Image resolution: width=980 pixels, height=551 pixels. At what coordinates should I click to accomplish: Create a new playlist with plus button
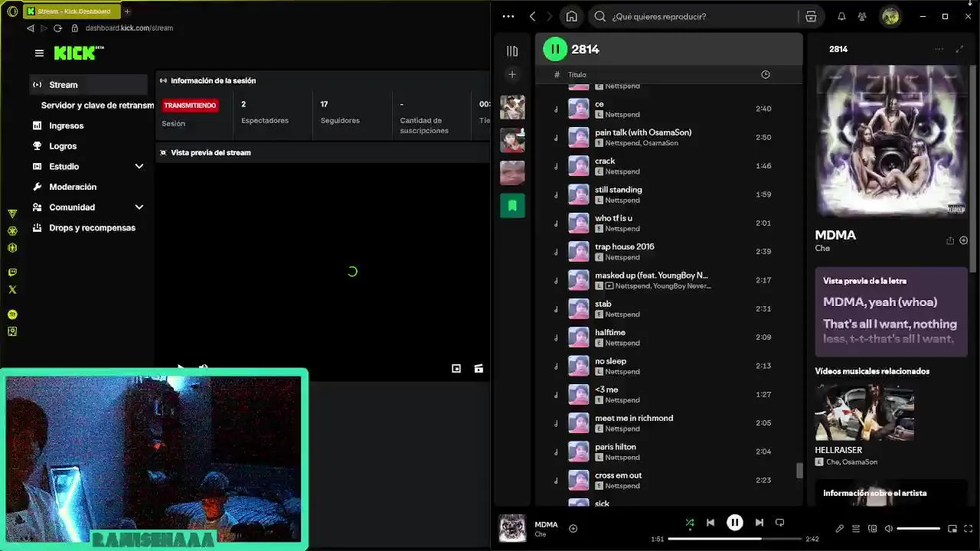(x=512, y=74)
